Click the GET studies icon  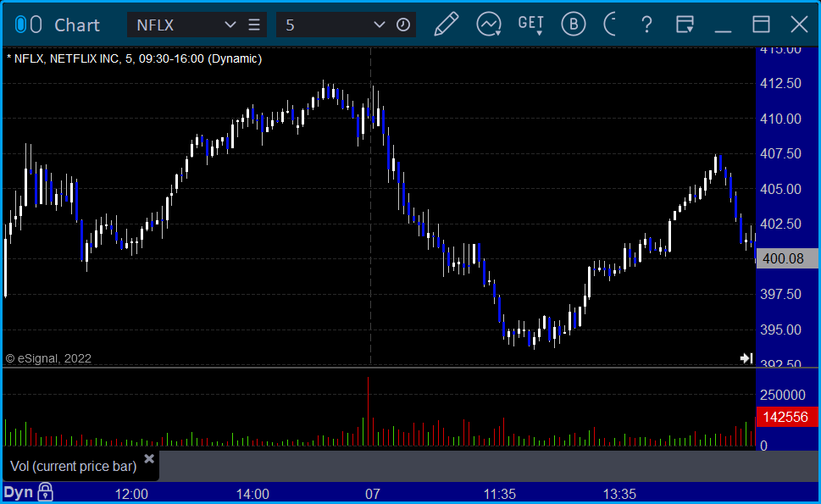(x=531, y=25)
